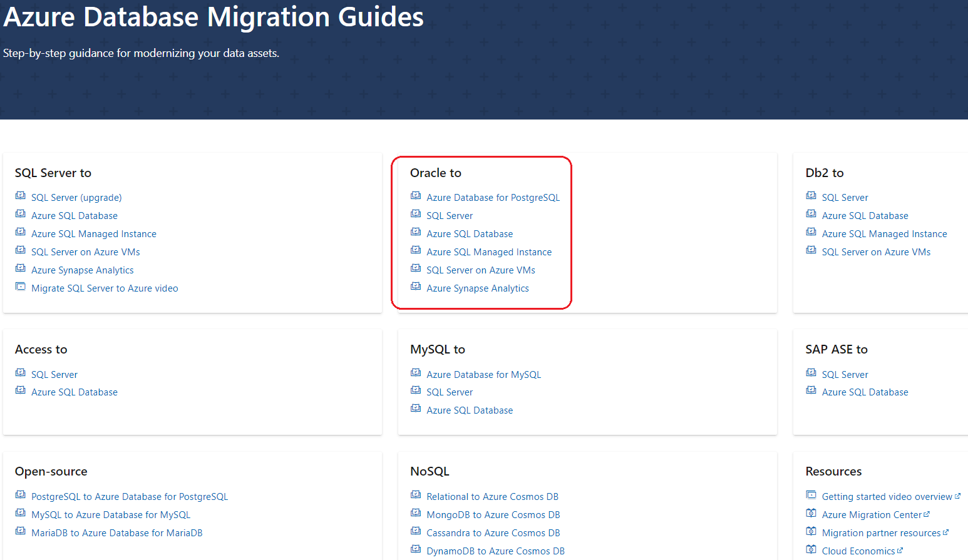Open MariaDB to Azure Database for MariaDB
This screenshot has width=968, height=560.
click(117, 533)
